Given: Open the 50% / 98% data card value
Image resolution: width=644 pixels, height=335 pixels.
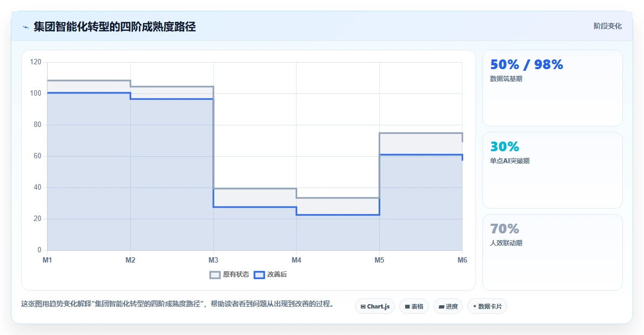Looking at the screenshot, I should click(x=527, y=64).
